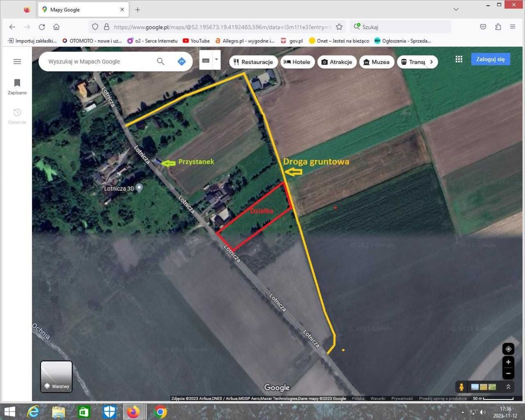Click the Warunki footer link
Viewport: 525px width, 420px height.
point(378,399)
